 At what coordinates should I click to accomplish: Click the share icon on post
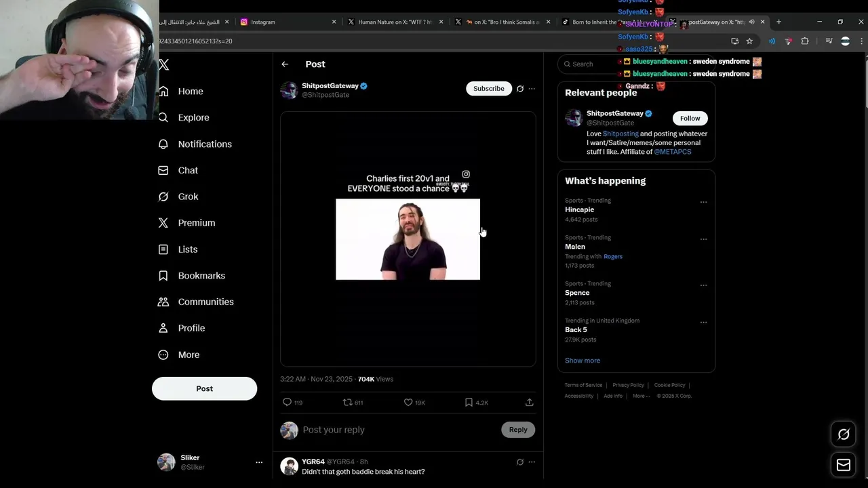point(529,403)
